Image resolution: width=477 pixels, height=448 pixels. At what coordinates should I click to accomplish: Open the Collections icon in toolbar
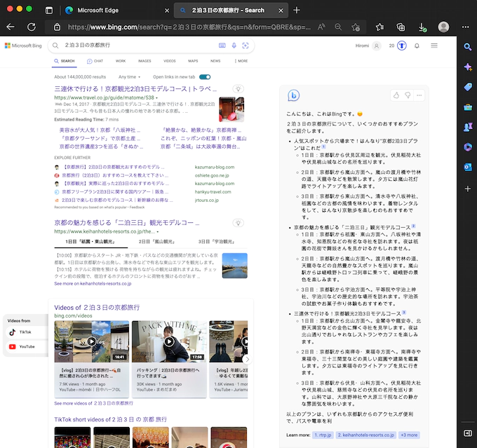(401, 27)
